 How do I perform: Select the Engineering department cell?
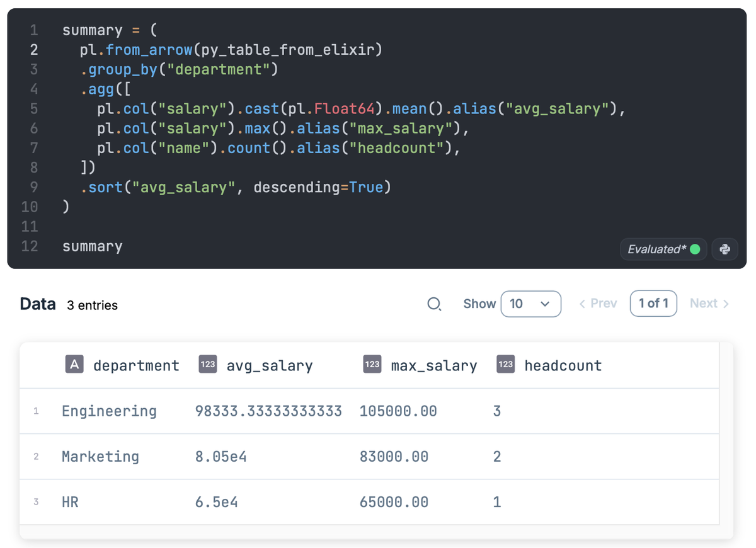tap(109, 411)
